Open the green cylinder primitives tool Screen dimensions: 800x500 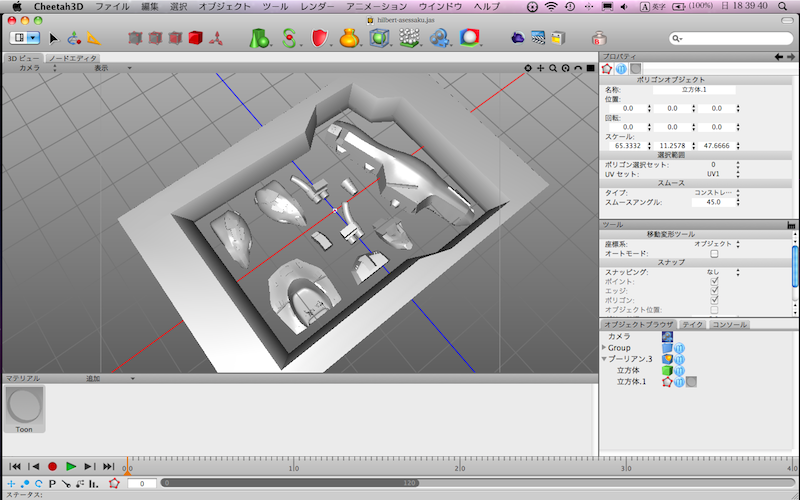click(x=260, y=38)
